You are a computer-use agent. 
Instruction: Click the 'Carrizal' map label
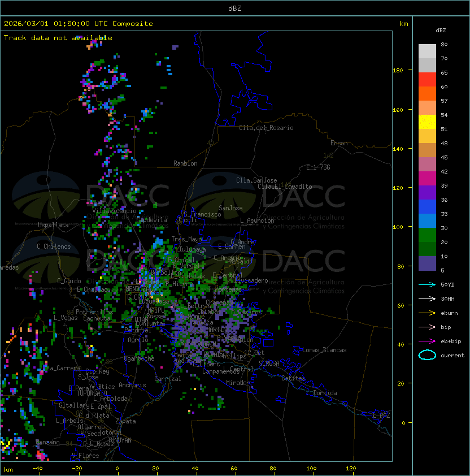coord(168,379)
